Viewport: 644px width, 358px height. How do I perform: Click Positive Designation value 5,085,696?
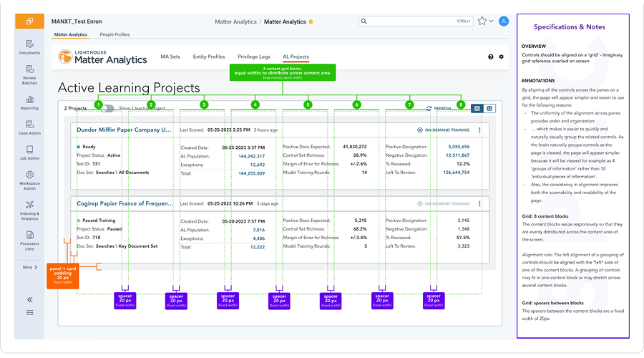click(459, 147)
